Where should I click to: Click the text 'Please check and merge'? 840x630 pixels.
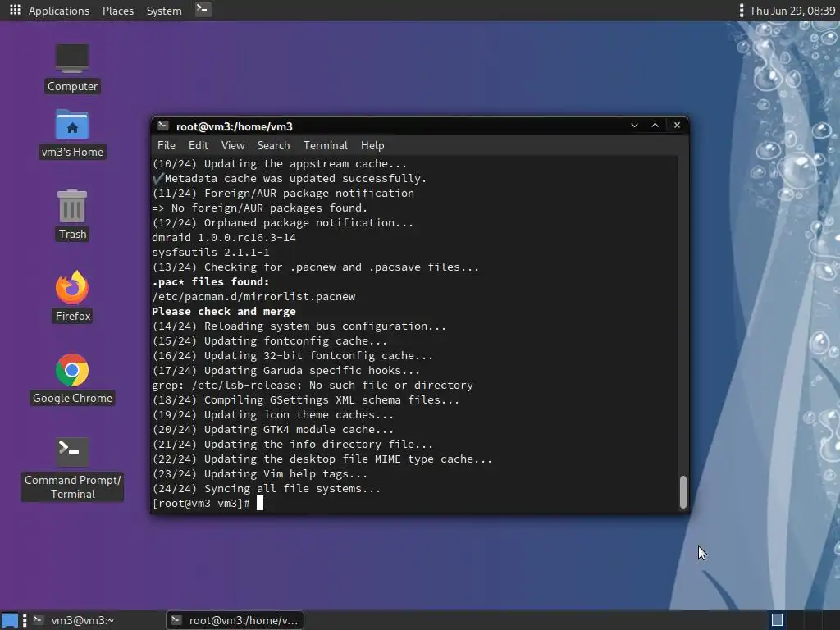(x=224, y=311)
